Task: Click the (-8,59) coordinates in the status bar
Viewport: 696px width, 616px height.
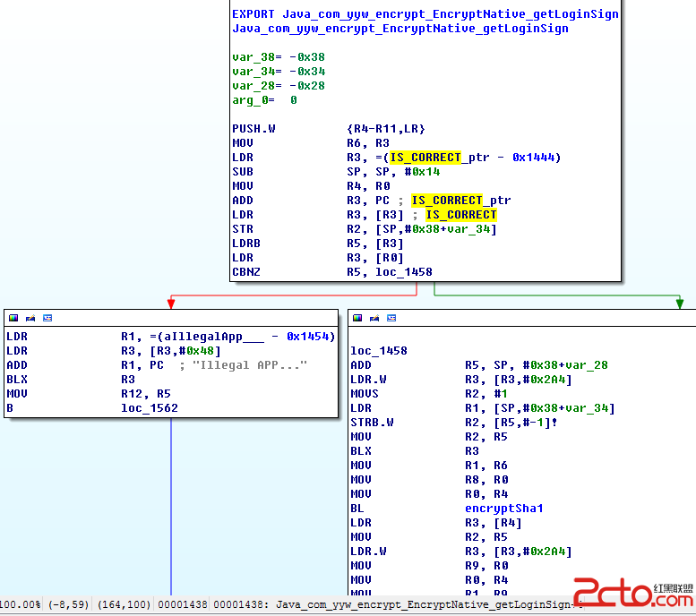Action: (x=68, y=604)
